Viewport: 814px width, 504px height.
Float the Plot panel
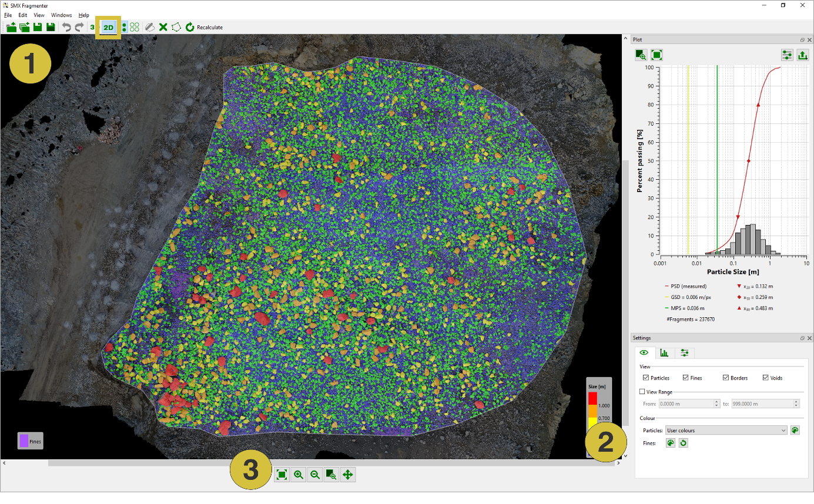802,40
